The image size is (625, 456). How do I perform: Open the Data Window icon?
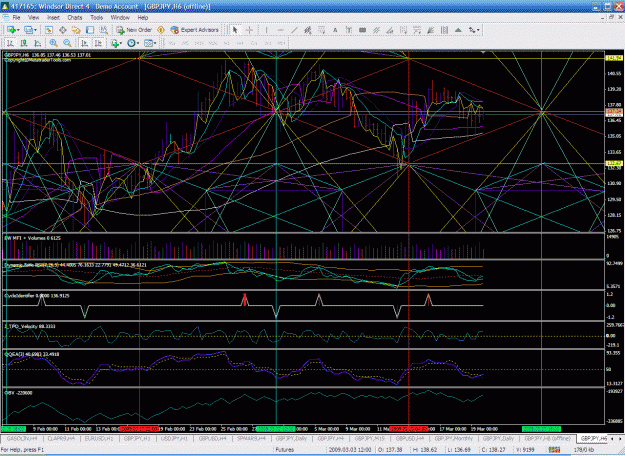coord(63,30)
